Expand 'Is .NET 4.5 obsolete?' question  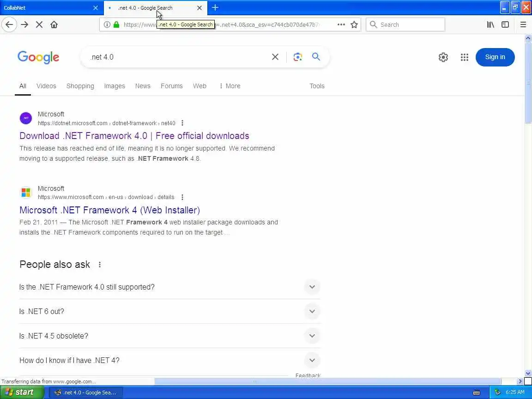click(169, 336)
